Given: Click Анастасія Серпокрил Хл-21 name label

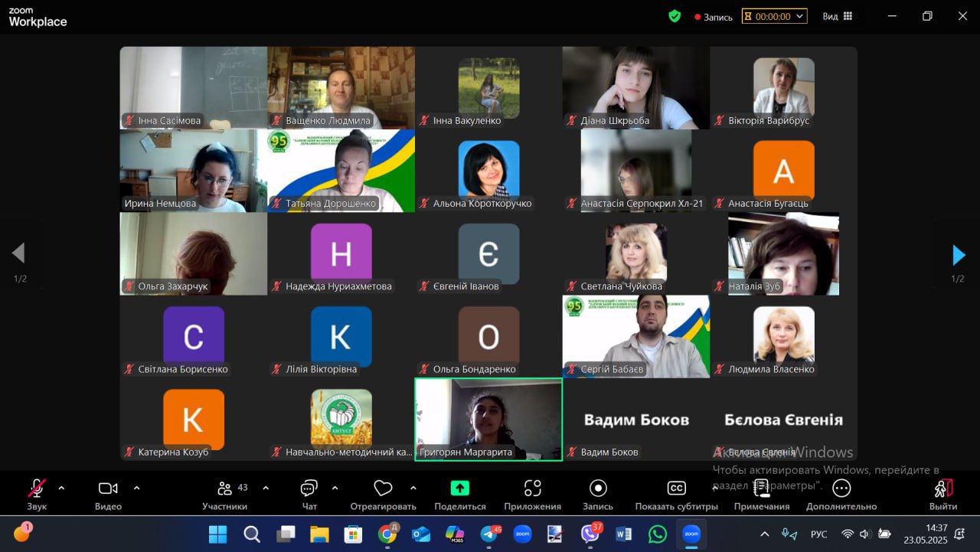Looking at the screenshot, I should pyautogui.click(x=642, y=204).
